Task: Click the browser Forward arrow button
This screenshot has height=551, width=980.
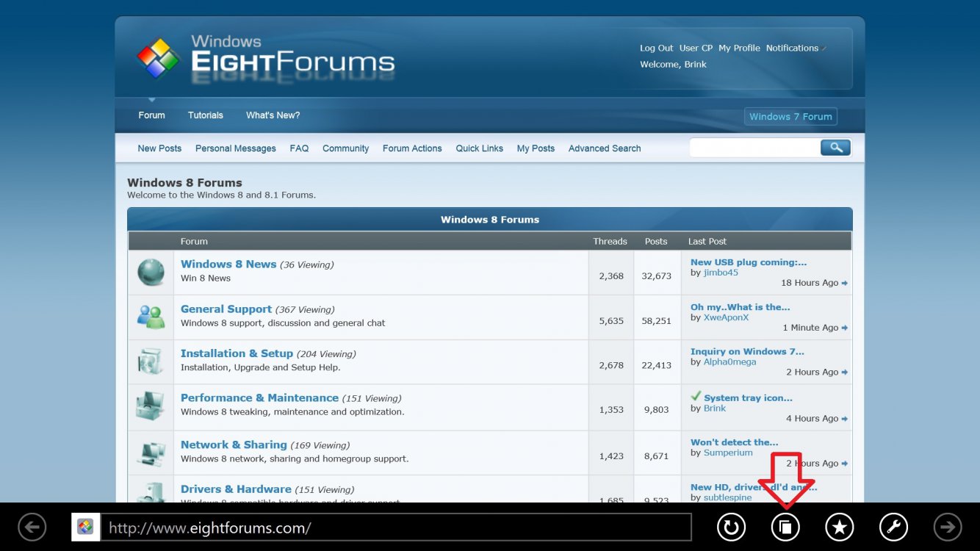Action: [x=948, y=527]
